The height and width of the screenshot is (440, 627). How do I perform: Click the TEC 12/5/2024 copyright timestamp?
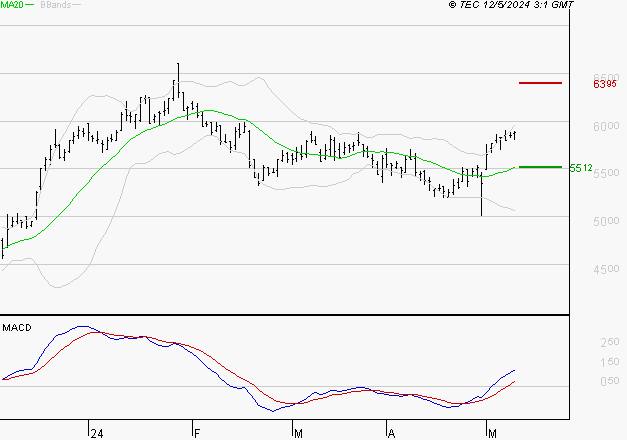pyautogui.click(x=511, y=4)
